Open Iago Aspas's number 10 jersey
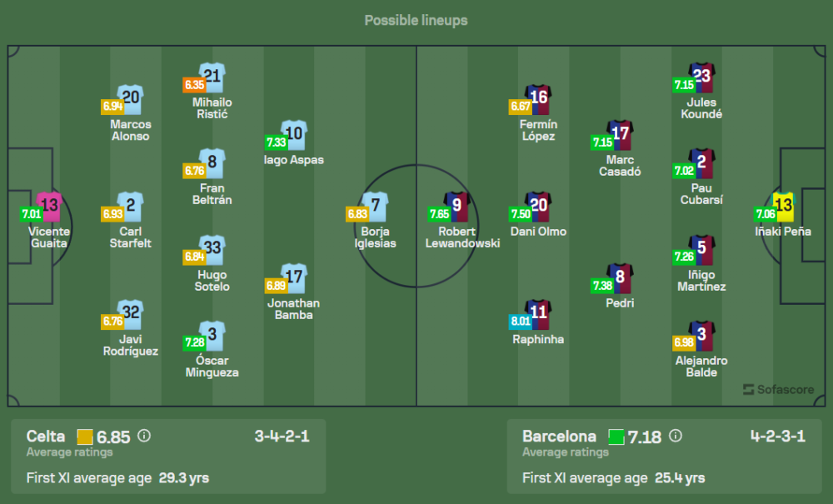The image size is (833, 504). tap(293, 133)
